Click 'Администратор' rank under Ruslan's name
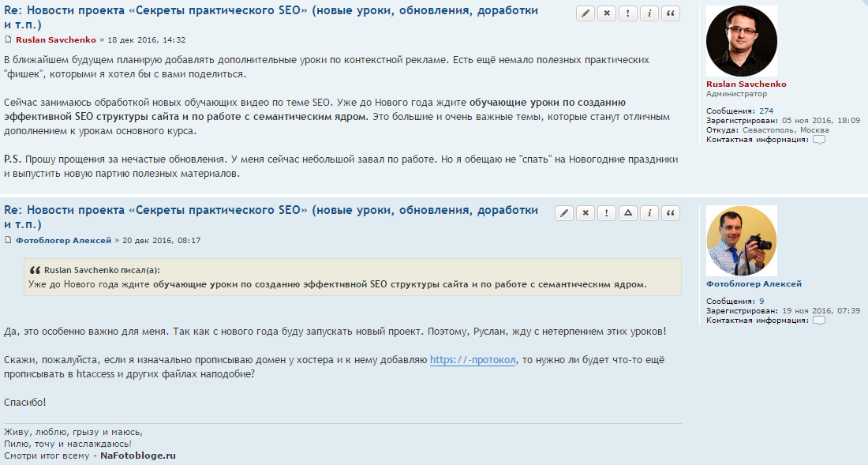This screenshot has height=465, width=868. (x=737, y=94)
